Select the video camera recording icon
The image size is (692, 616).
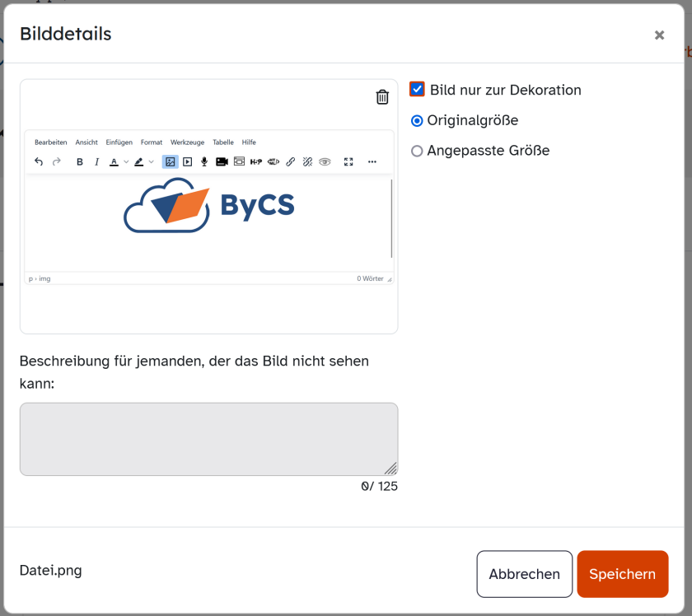coord(221,161)
